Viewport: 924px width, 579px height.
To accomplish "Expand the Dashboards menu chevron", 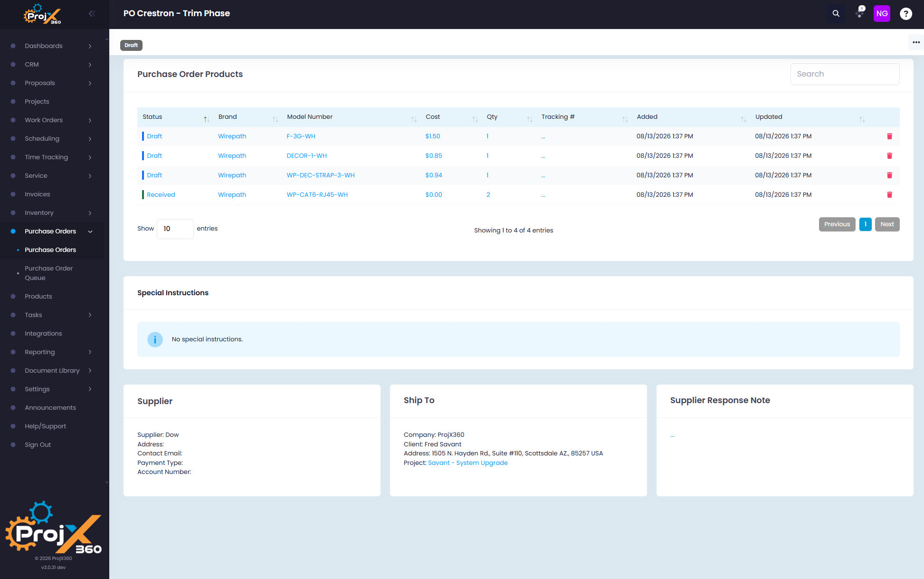I will click(90, 46).
